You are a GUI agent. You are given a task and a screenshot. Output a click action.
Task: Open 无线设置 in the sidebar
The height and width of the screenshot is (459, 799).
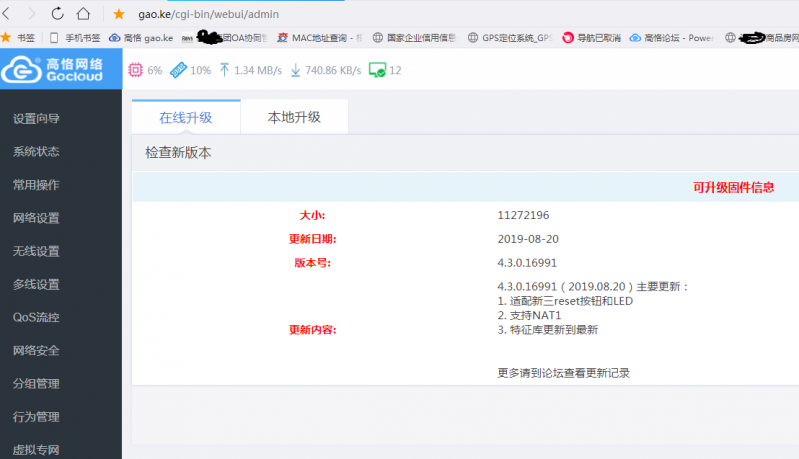[36, 251]
